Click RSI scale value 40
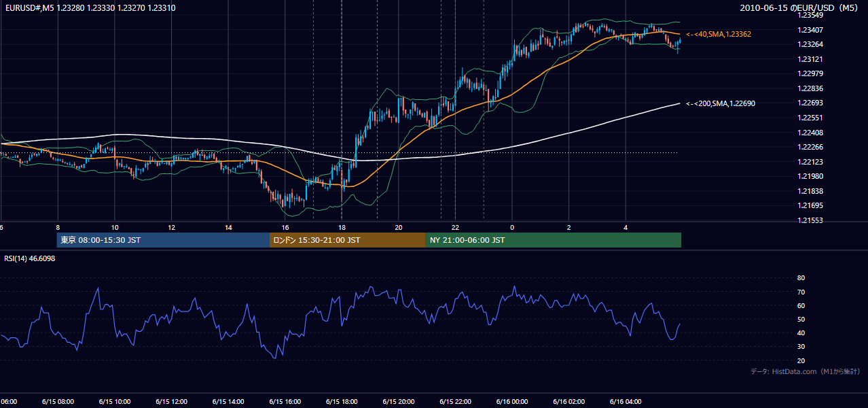The height and width of the screenshot is (408, 868). (x=801, y=333)
